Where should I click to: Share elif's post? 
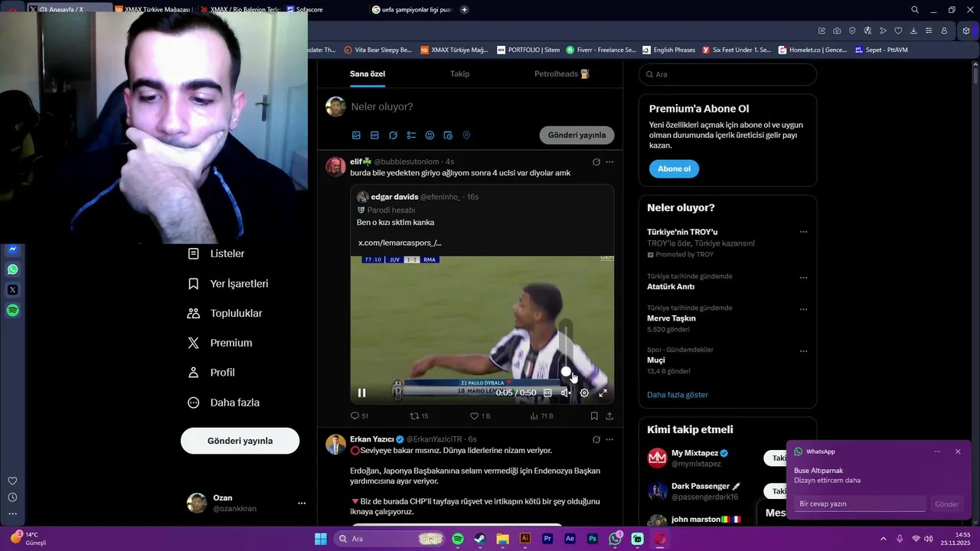609,416
